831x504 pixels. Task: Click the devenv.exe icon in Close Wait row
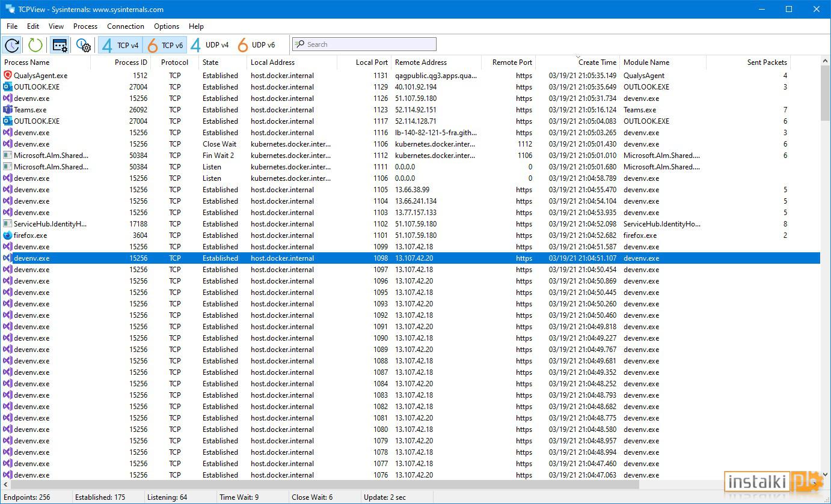7,144
